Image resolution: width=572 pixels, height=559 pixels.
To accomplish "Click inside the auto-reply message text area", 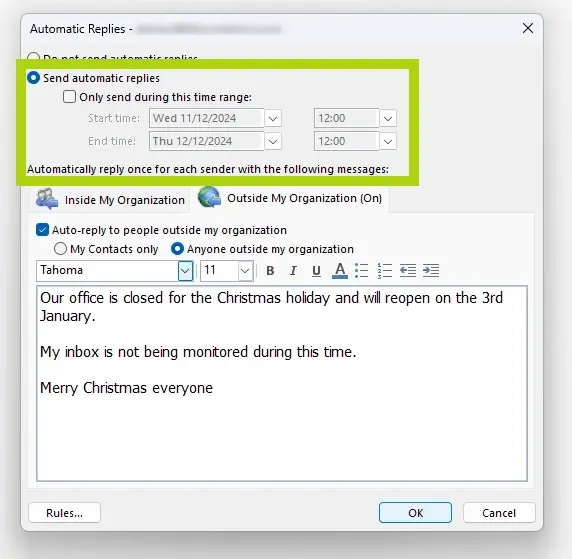I will [x=282, y=384].
